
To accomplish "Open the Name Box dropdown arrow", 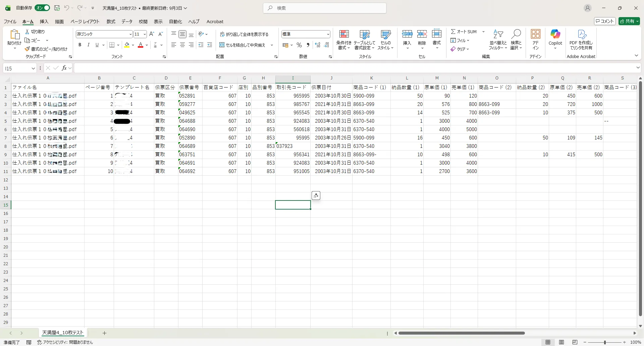I will (x=33, y=68).
